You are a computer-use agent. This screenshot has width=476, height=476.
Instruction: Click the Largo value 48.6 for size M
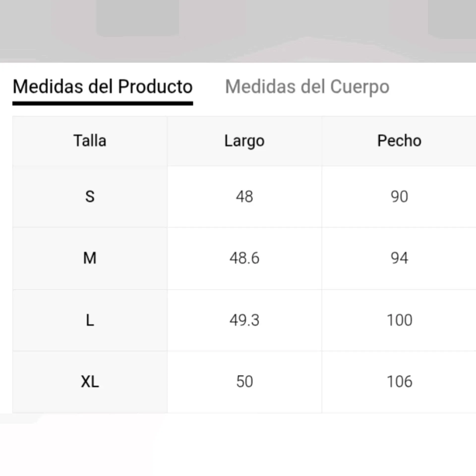(244, 258)
